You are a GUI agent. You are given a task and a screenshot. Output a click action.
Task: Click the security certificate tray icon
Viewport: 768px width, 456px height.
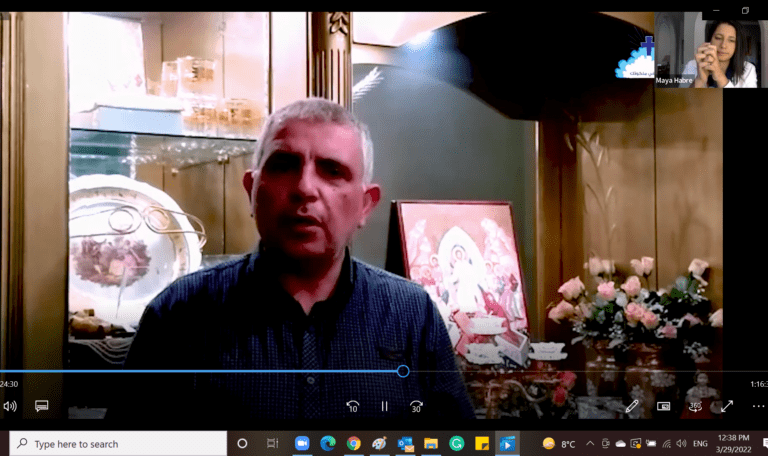(x=636, y=444)
